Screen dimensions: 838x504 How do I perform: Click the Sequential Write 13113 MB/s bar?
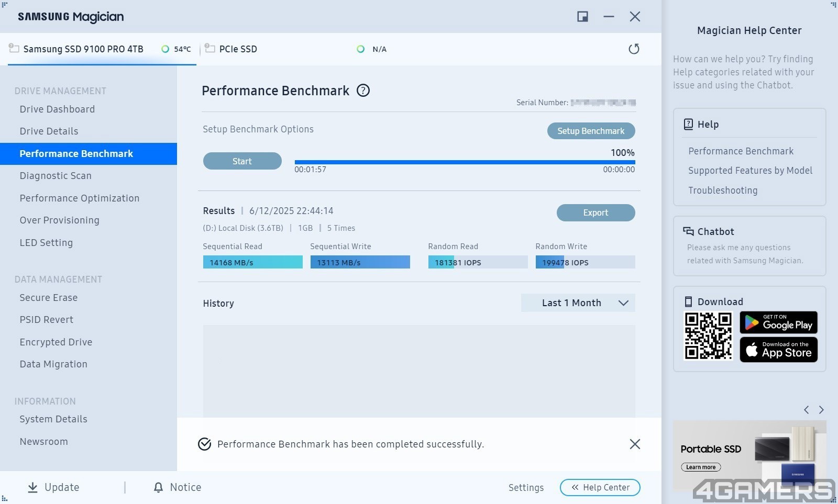(x=360, y=262)
